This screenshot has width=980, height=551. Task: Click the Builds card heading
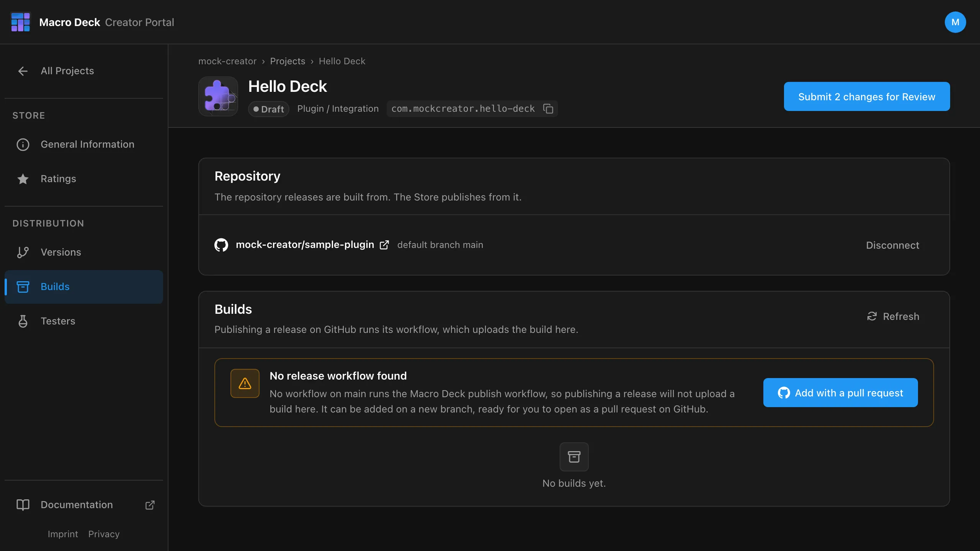coord(233,309)
